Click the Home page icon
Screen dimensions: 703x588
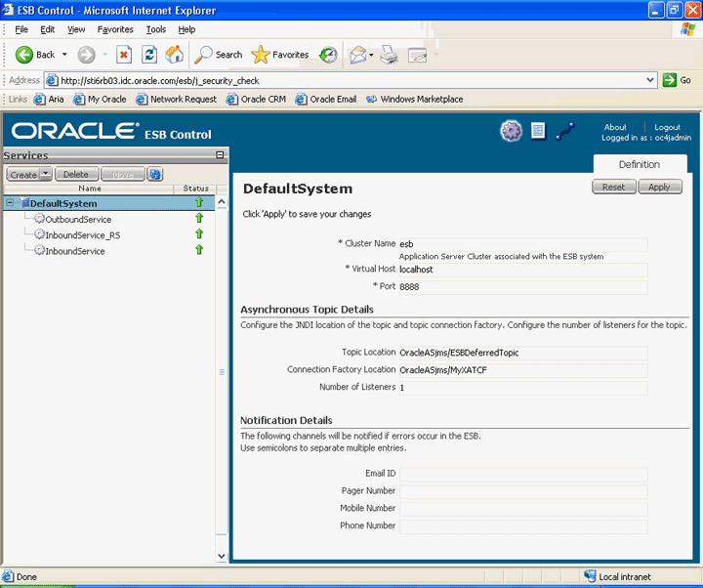[x=175, y=55]
